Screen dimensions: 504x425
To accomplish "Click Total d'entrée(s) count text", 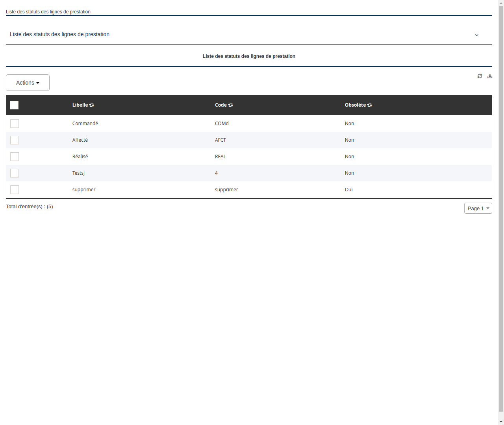I will 30,206.
